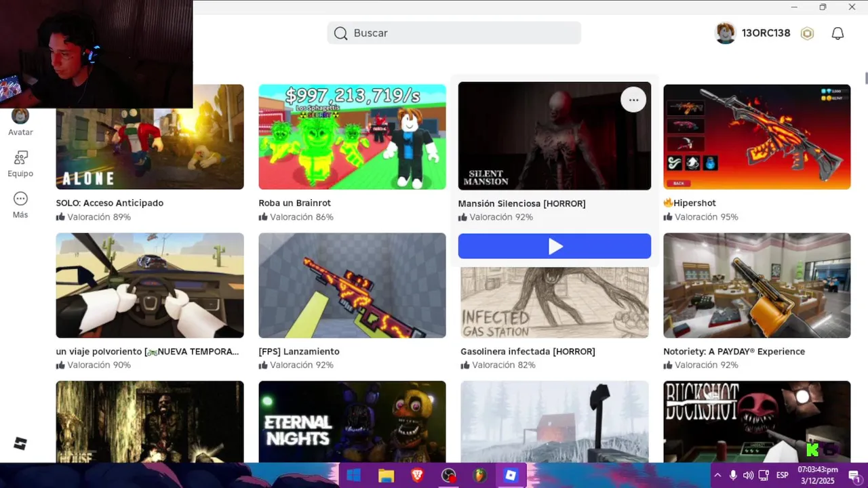868x488 pixels.
Task: Click the Notoriety: A PAYDAY Experience title
Action: (x=734, y=351)
